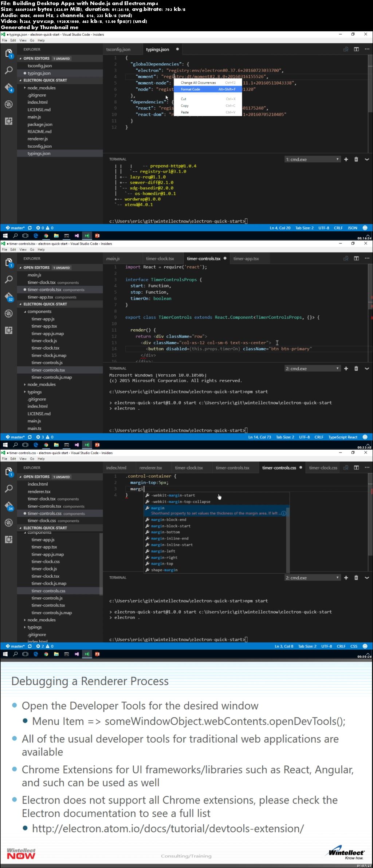Switch to tsconfig.json editor tab
Screen dimensions: 373x868
pos(118,49)
